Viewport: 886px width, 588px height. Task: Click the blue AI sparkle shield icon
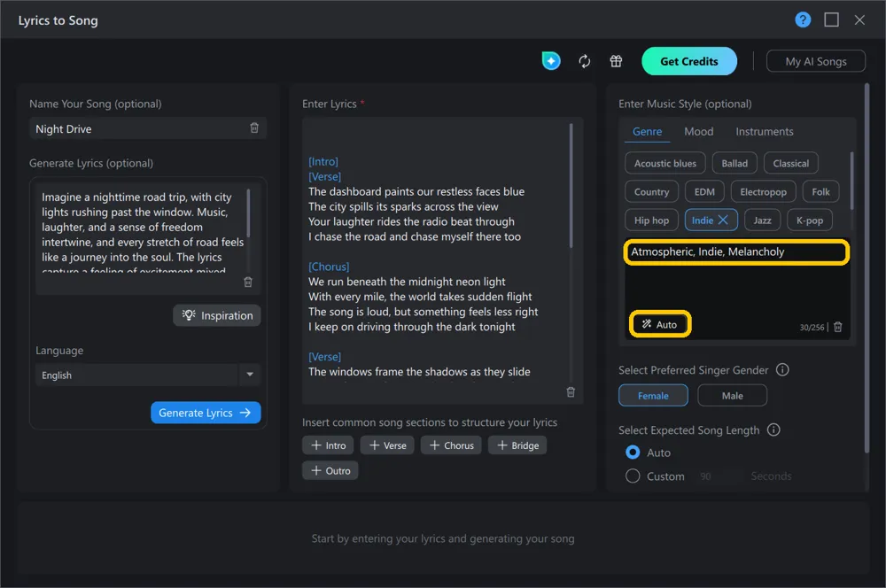551,61
